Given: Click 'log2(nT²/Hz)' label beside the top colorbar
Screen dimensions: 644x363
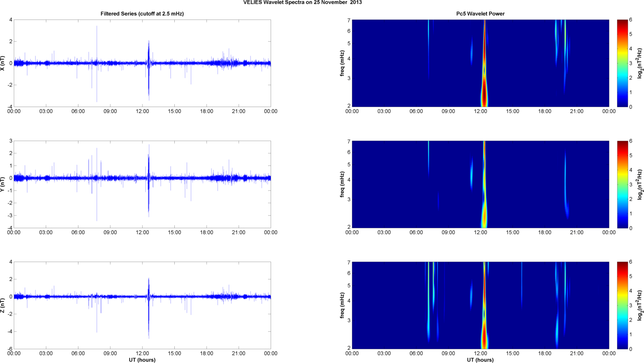Looking at the screenshot, I should click(x=640, y=63).
